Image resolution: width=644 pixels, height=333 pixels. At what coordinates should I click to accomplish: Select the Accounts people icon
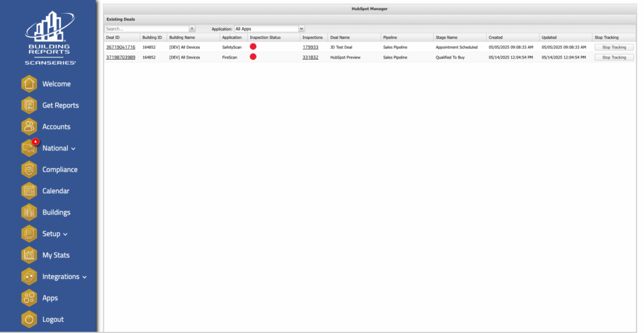coord(29,127)
